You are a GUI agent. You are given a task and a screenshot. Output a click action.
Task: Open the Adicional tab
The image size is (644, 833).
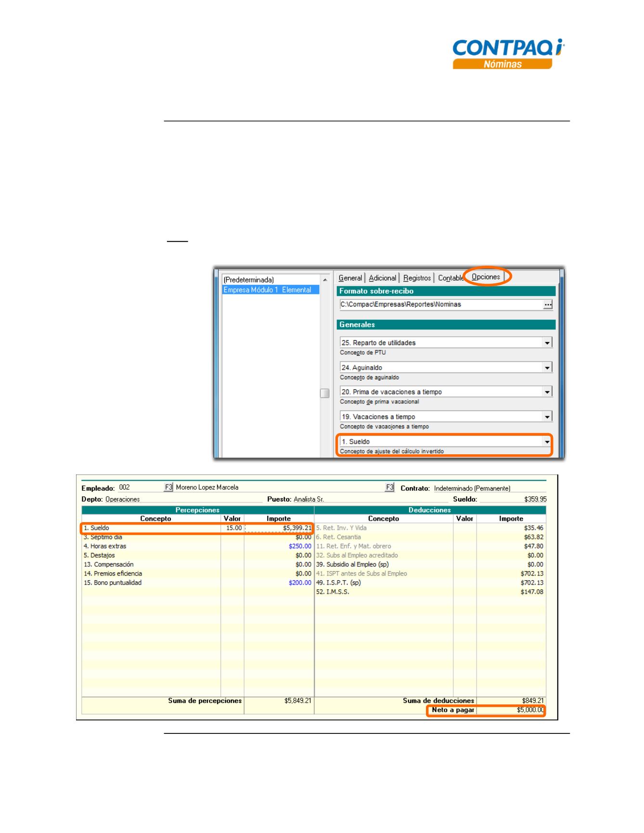pos(382,278)
